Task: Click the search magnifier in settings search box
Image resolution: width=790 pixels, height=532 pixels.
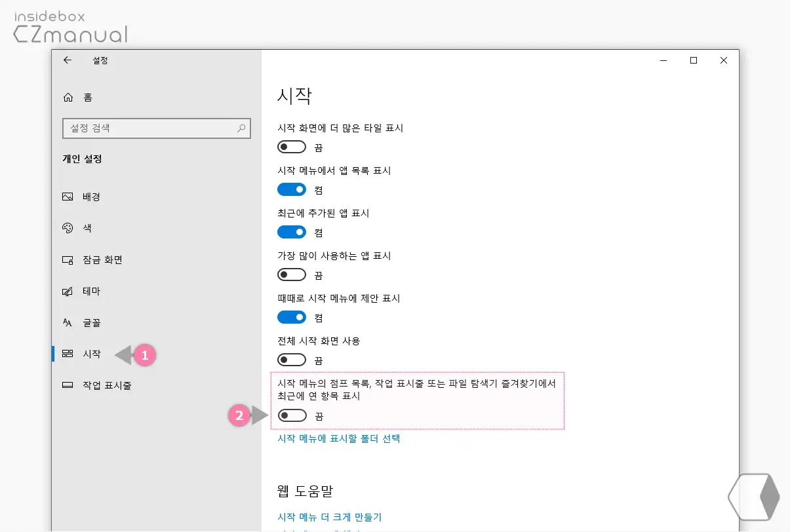Action: click(x=243, y=128)
